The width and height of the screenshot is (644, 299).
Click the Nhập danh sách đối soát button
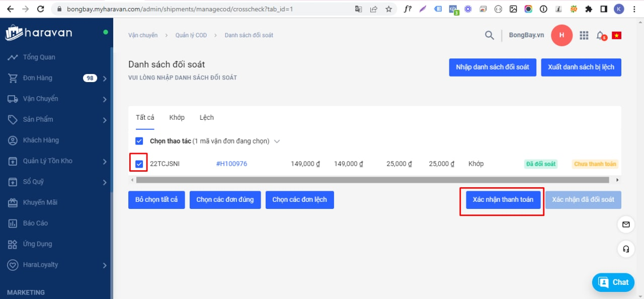coord(492,67)
